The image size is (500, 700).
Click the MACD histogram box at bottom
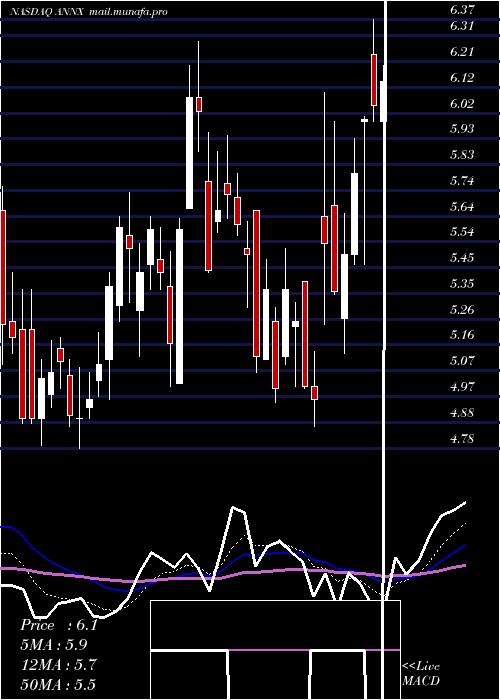pyautogui.click(x=275, y=650)
